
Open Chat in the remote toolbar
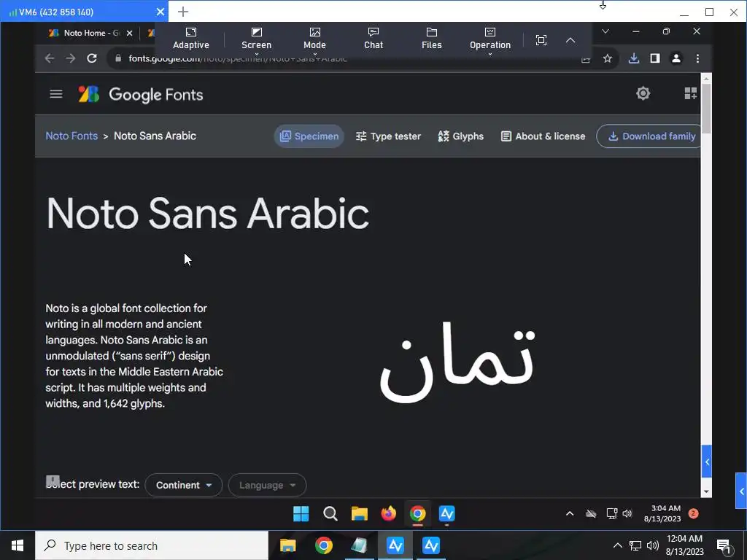(x=373, y=39)
